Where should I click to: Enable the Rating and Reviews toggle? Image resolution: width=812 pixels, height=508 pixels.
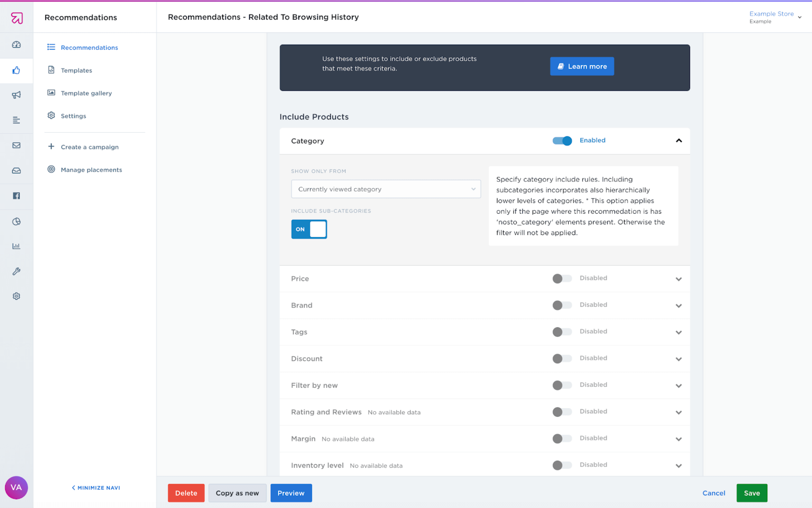[562, 412]
